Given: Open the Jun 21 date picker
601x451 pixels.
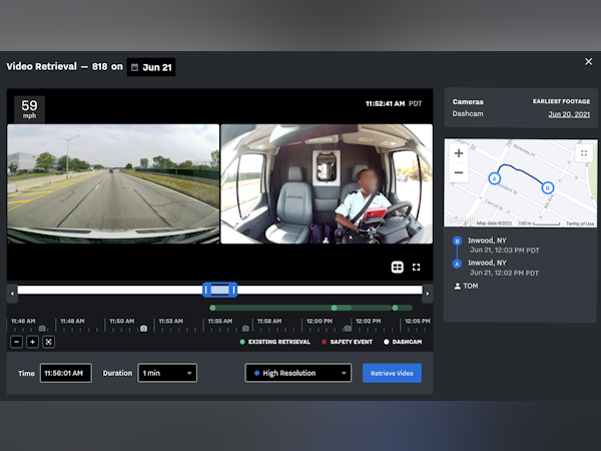Looking at the screenshot, I should pos(151,67).
